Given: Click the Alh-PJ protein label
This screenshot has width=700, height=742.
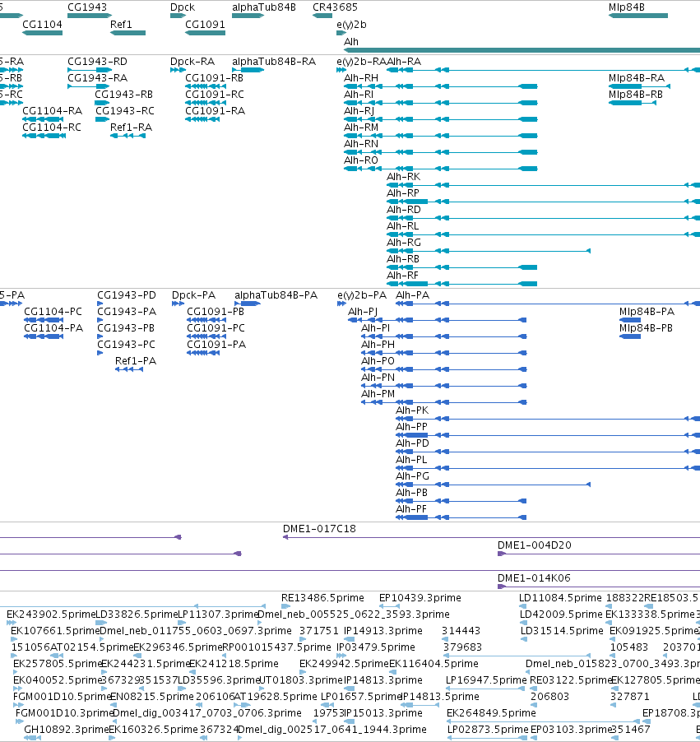Looking at the screenshot, I should pyautogui.click(x=363, y=312).
